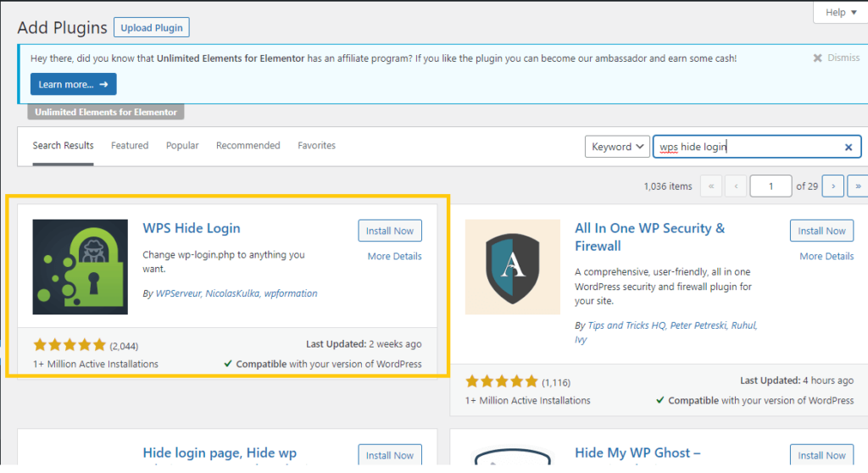Open the Keyword search type dropdown
The width and height of the screenshot is (868, 473).
tap(617, 147)
